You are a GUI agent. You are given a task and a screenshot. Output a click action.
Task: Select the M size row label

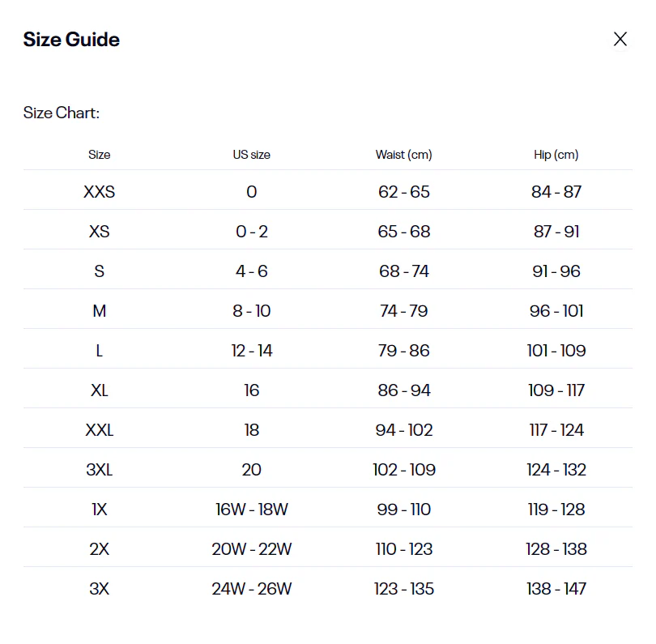point(100,311)
